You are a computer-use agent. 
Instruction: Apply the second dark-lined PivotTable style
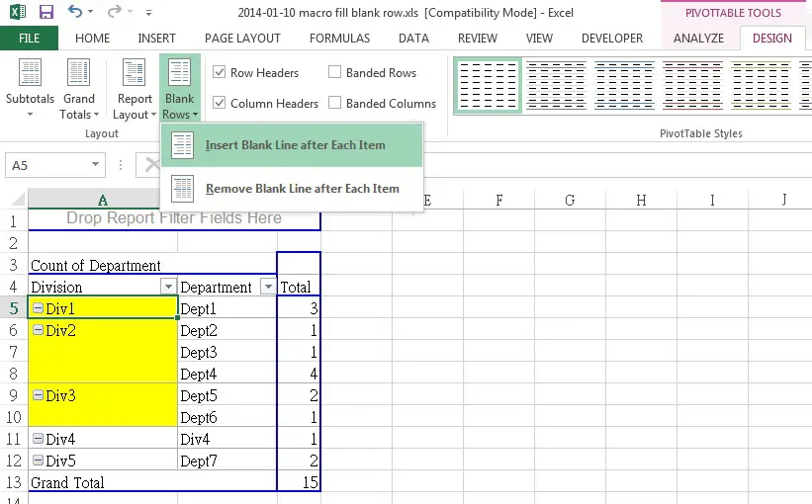pos(556,85)
